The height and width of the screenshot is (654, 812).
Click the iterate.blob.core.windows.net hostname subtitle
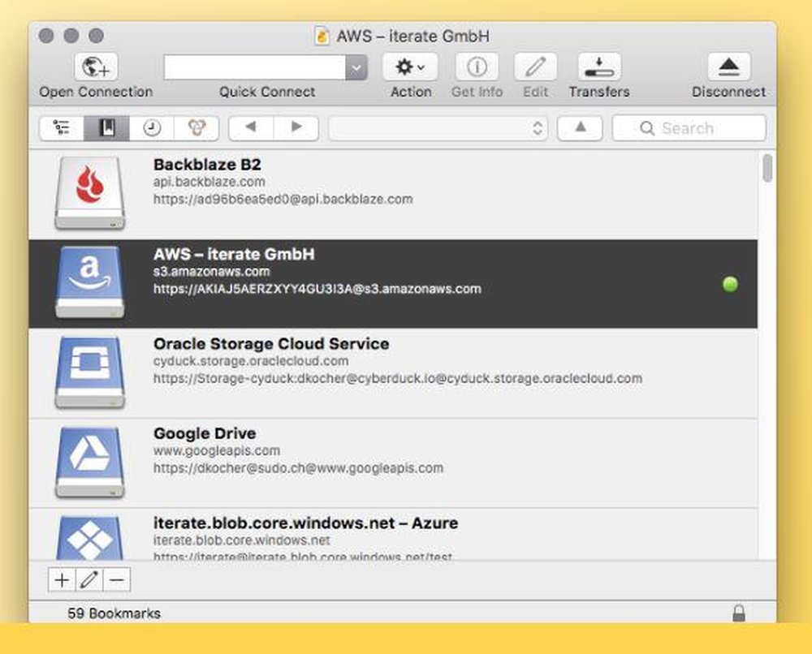[x=241, y=540]
